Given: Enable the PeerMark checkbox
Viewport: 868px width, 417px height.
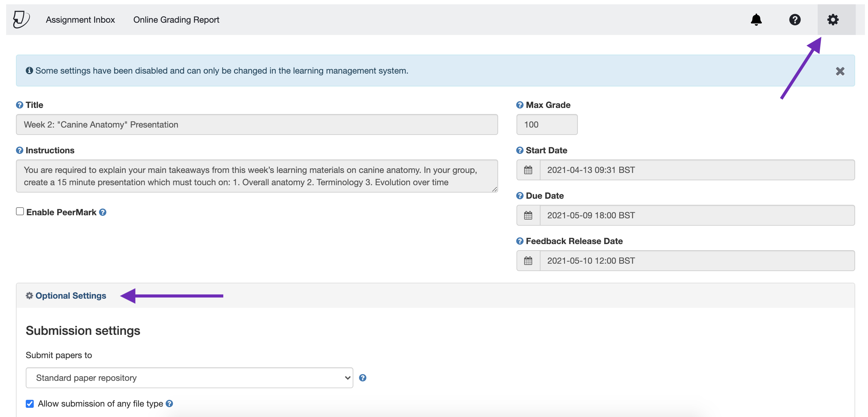Looking at the screenshot, I should click(20, 211).
